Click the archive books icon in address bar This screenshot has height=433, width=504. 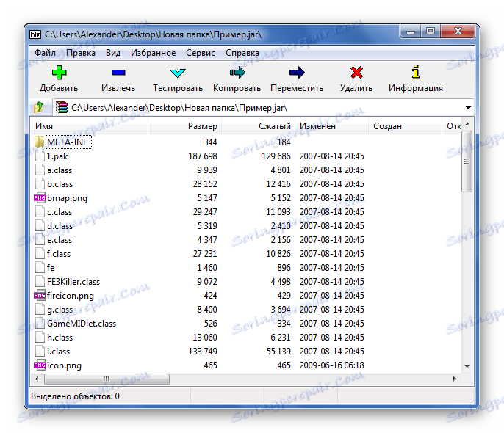click(62, 107)
